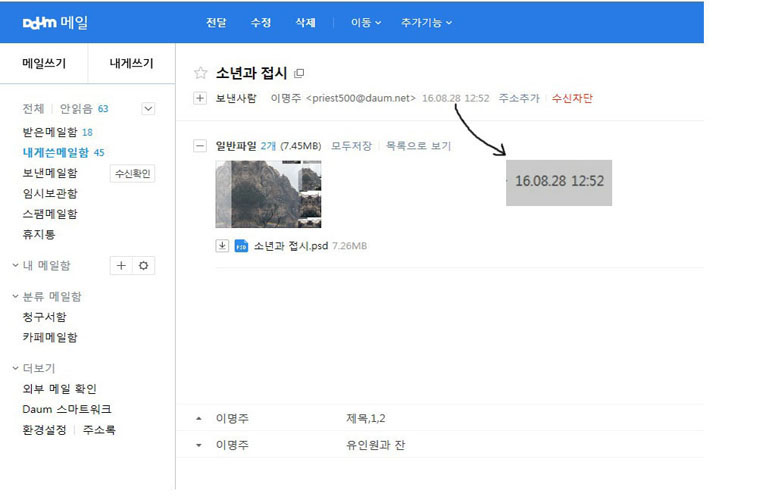The height and width of the screenshot is (500, 766).
Task: Collapse the 분류 메일함 section
Action: tap(16, 297)
